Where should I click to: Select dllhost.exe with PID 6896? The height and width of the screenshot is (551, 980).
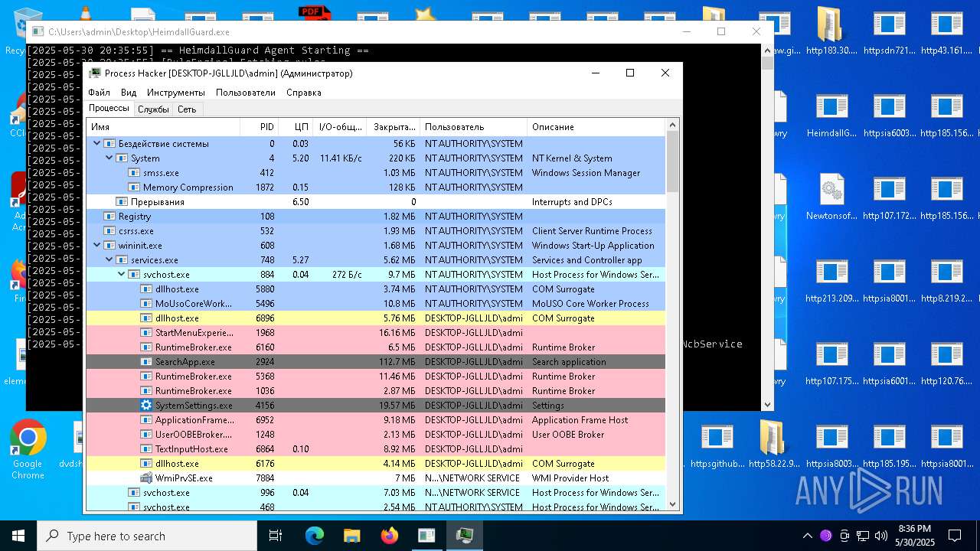tap(376, 318)
